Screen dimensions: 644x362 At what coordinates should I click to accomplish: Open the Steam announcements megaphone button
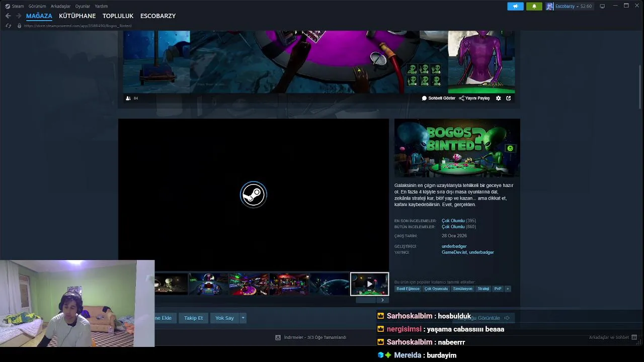(515, 6)
